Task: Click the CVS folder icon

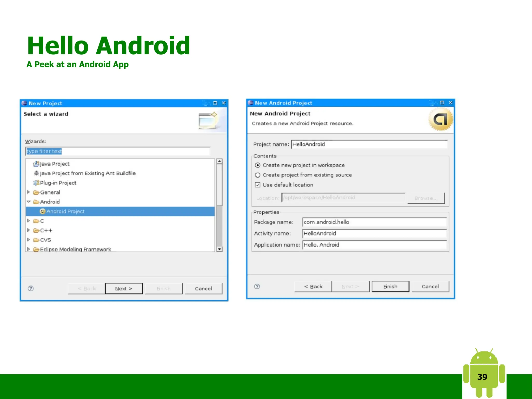Action: tap(36, 240)
